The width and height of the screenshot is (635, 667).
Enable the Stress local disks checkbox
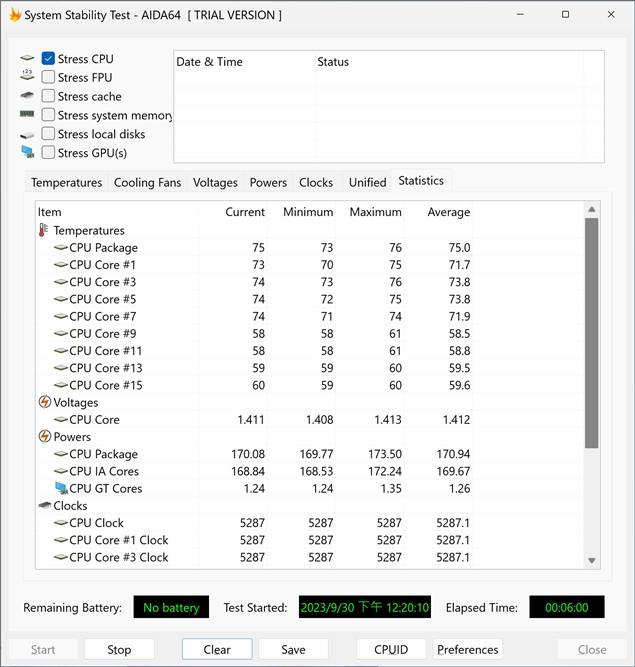tap(48, 134)
